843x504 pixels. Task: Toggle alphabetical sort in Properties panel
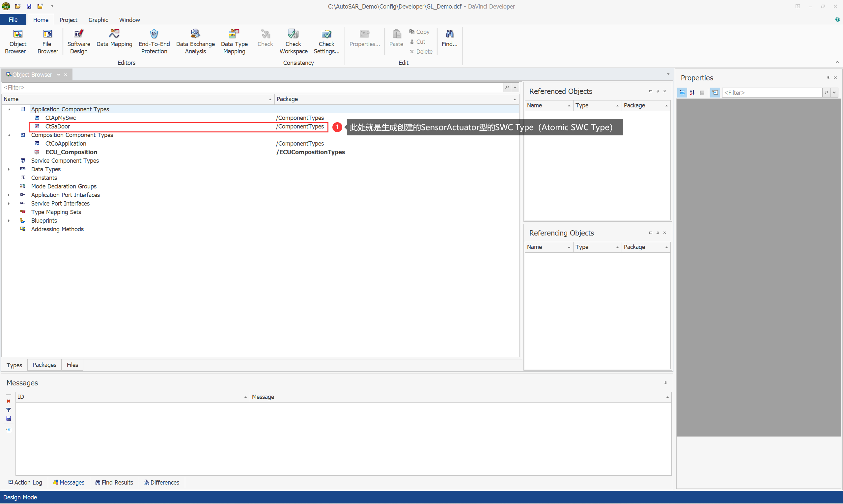692,92
